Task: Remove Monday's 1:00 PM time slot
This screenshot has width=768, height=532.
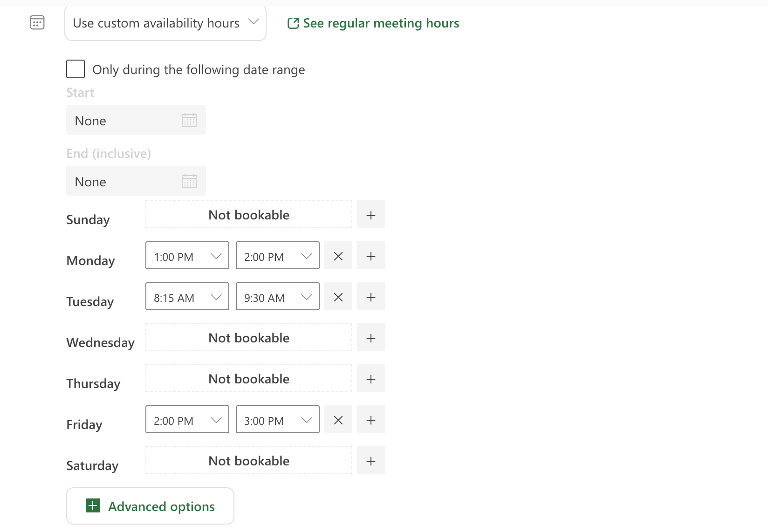Action: tap(338, 256)
